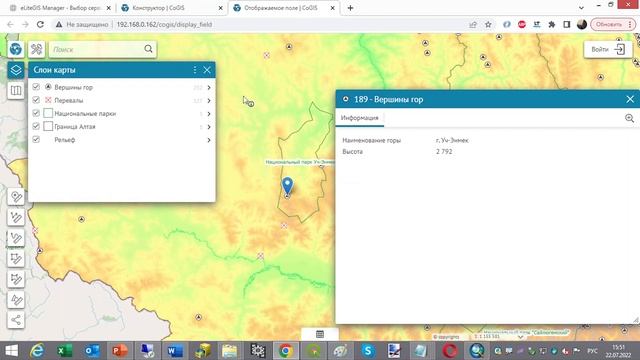
Task: Select the point measurement tool
Action: coord(16,197)
